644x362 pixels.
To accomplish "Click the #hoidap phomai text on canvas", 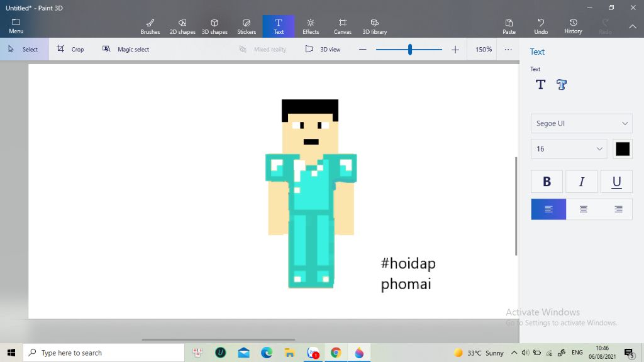I will coord(408,273).
